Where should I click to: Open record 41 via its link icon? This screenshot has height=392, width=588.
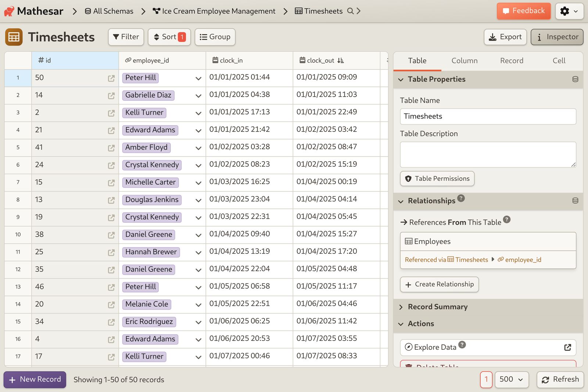coord(111,148)
